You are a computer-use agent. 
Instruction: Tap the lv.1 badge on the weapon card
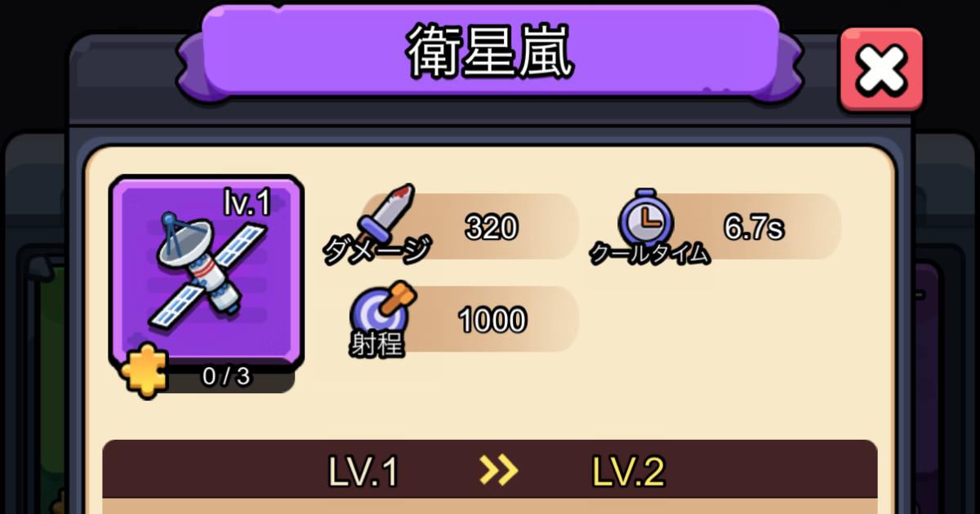[x=247, y=204]
